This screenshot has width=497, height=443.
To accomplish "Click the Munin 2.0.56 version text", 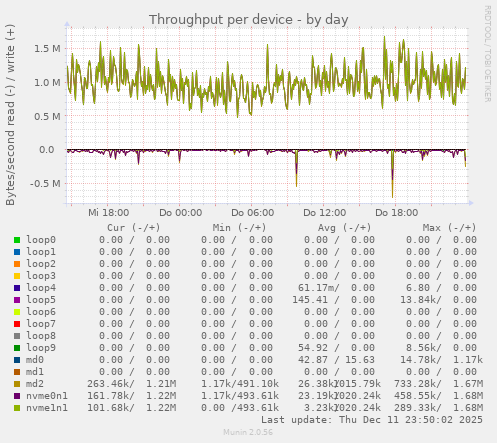I will point(248,432).
